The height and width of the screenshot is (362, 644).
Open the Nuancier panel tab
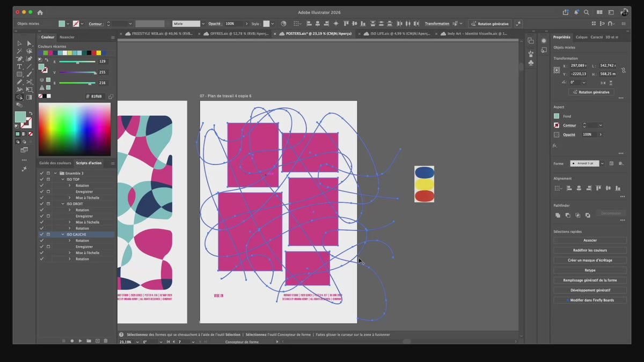click(67, 37)
